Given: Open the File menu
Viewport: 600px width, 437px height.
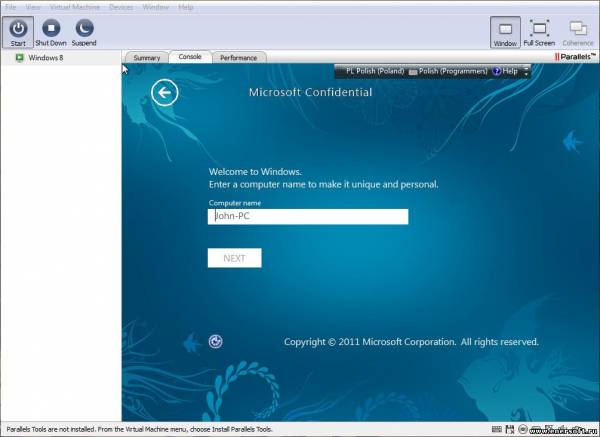Looking at the screenshot, I should [x=10, y=7].
